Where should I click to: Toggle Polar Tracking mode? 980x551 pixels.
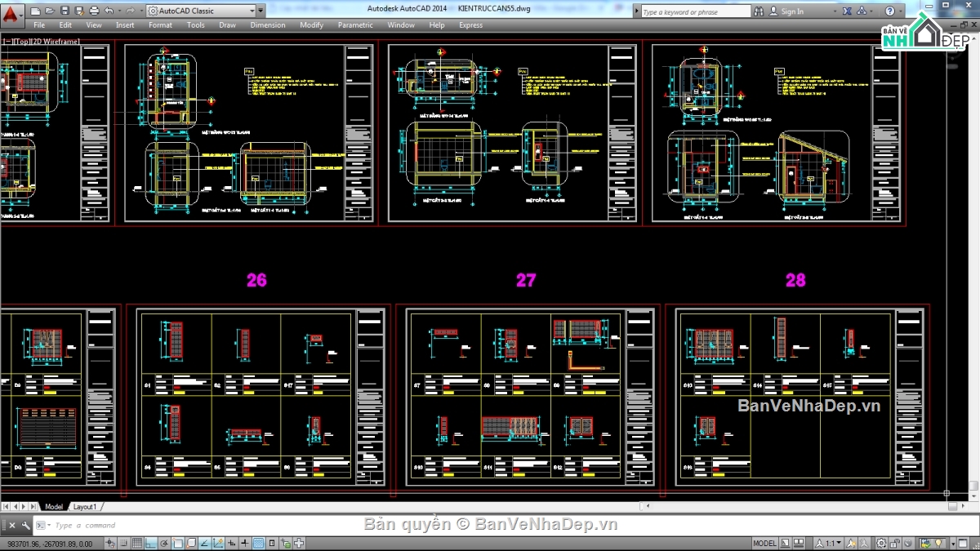coord(163,542)
